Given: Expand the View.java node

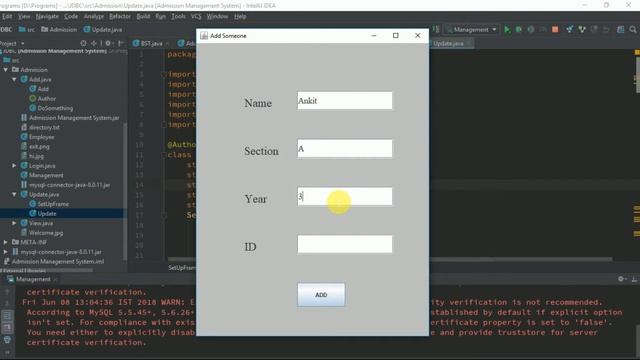Looking at the screenshot, I should (x=14, y=223).
